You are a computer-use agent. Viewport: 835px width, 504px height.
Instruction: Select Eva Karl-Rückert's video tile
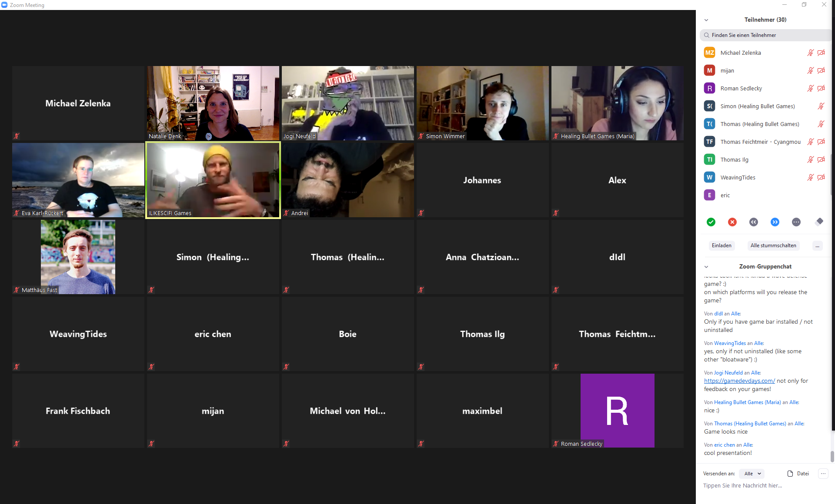[78, 180]
